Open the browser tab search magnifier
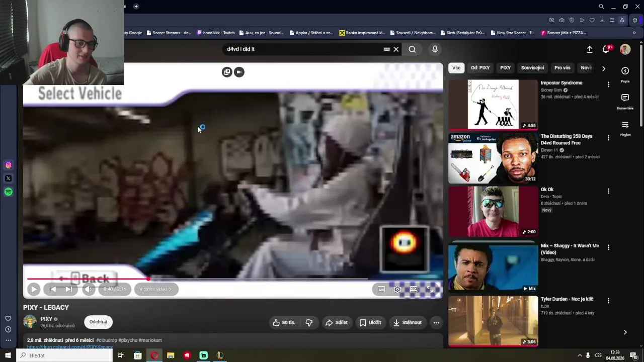This screenshot has width=644, height=362. [x=601, y=7]
